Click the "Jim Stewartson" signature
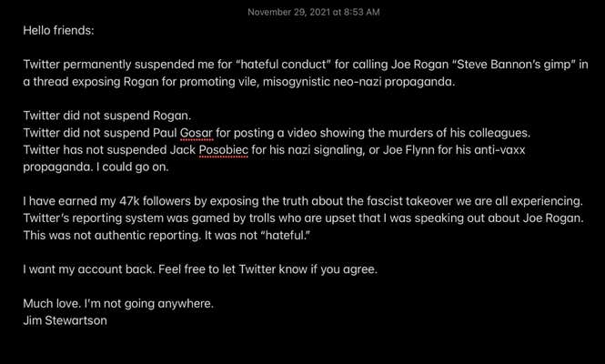 67,319
